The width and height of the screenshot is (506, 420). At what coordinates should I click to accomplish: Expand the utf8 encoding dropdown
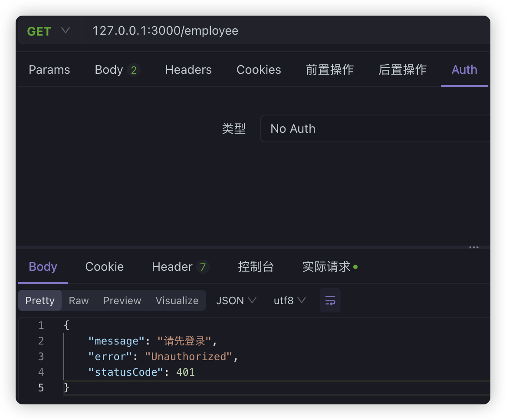pos(289,300)
